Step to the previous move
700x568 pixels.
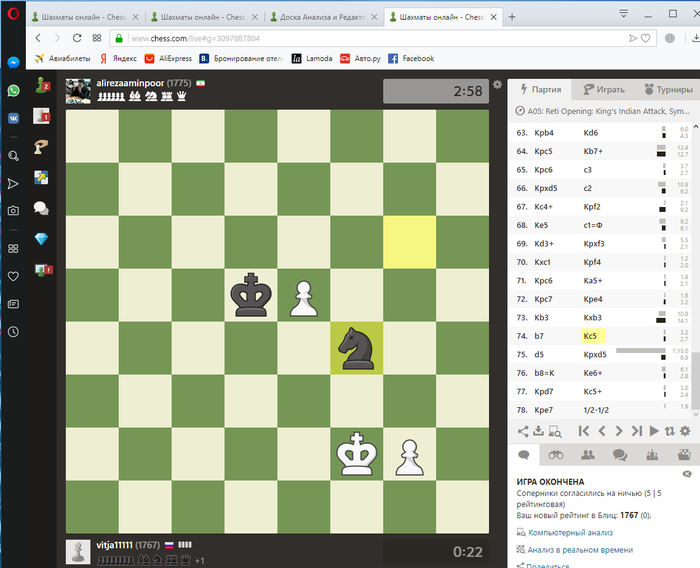(602, 431)
